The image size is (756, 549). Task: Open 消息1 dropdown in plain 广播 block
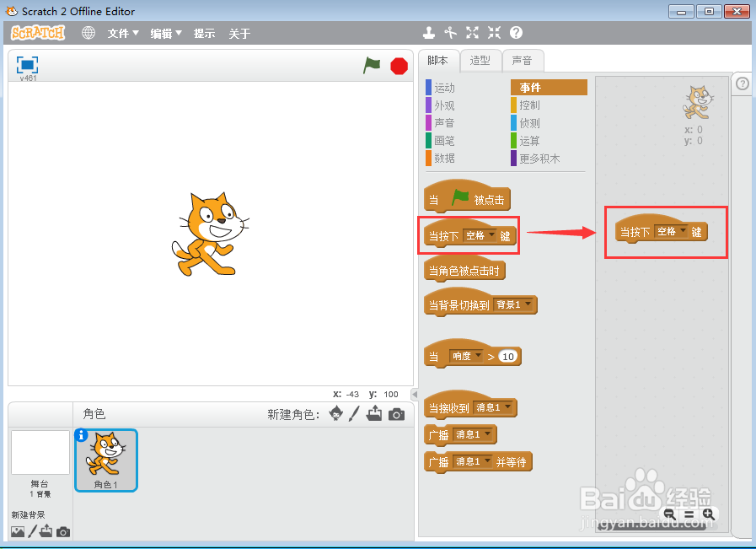[x=473, y=434]
